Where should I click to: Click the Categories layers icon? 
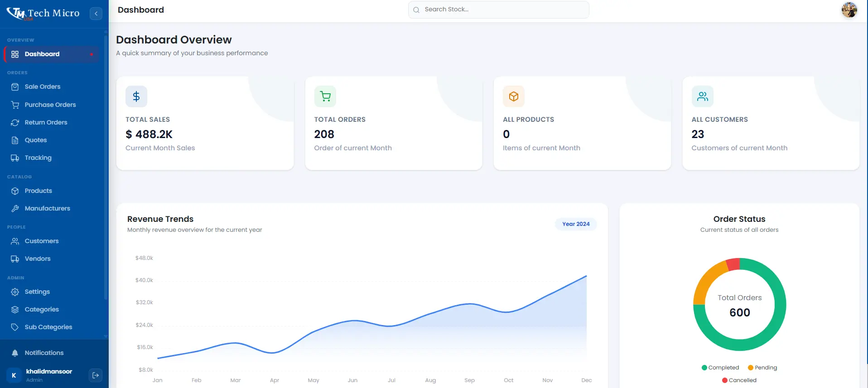tap(15, 310)
